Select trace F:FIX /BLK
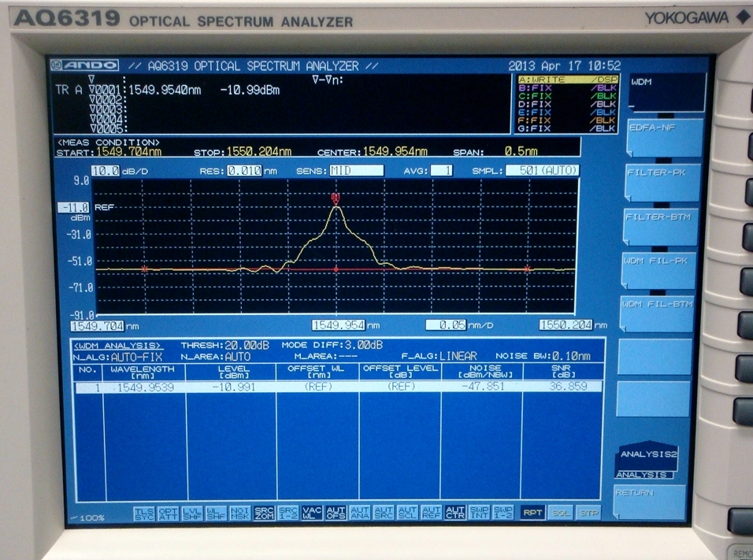The width and height of the screenshot is (753, 560). click(x=567, y=121)
